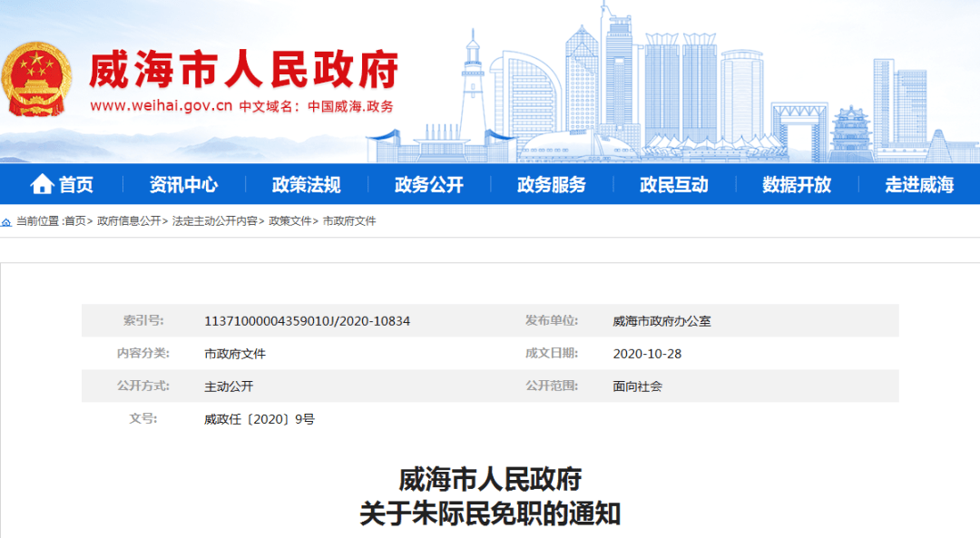980x538 pixels.
Task: Open the 法定主动公开内容 breadcrumb
Action: pos(214,221)
